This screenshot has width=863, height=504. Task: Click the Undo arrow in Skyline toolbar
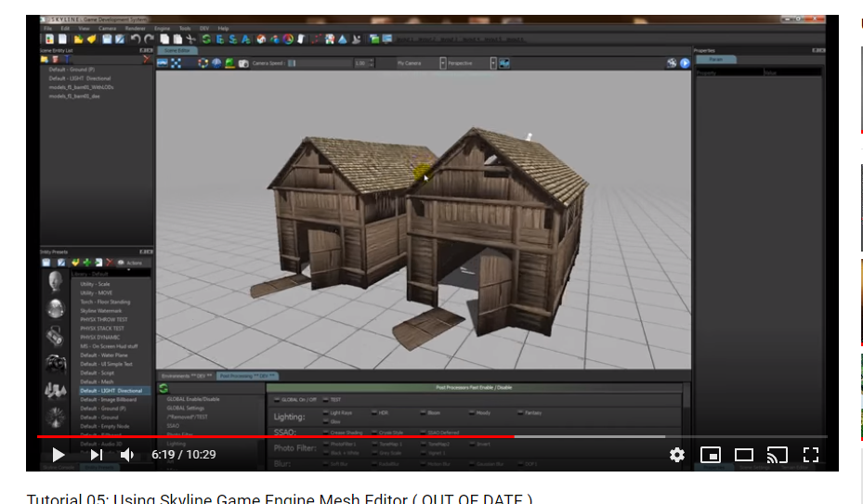[135, 39]
